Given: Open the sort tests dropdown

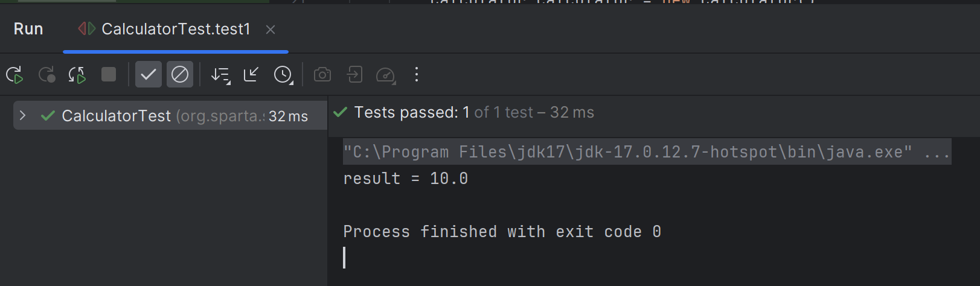Looking at the screenshot, I should (x=220, y=75).
